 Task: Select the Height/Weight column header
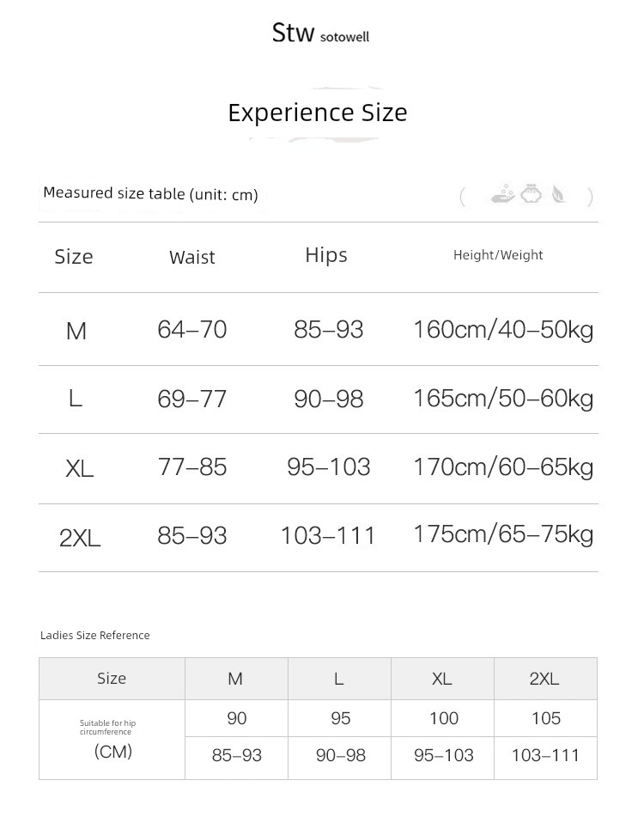498,255
